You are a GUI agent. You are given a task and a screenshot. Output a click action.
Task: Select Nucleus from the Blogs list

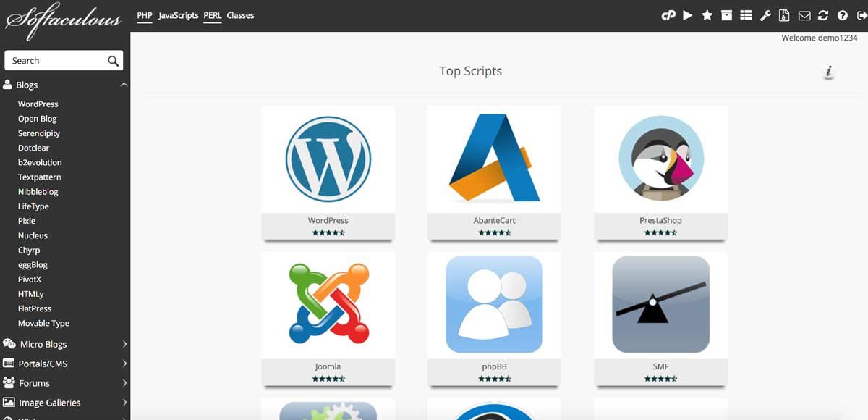tap(33, 235)
